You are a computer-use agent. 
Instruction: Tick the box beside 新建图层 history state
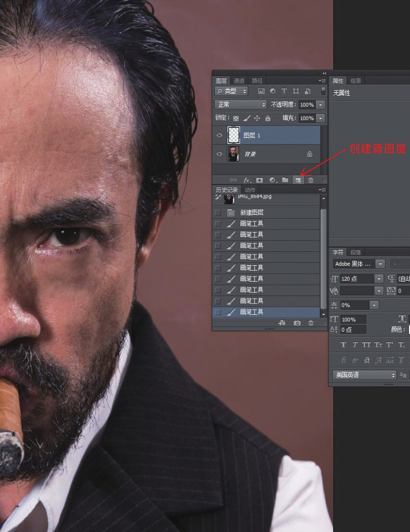coord(218,213)
